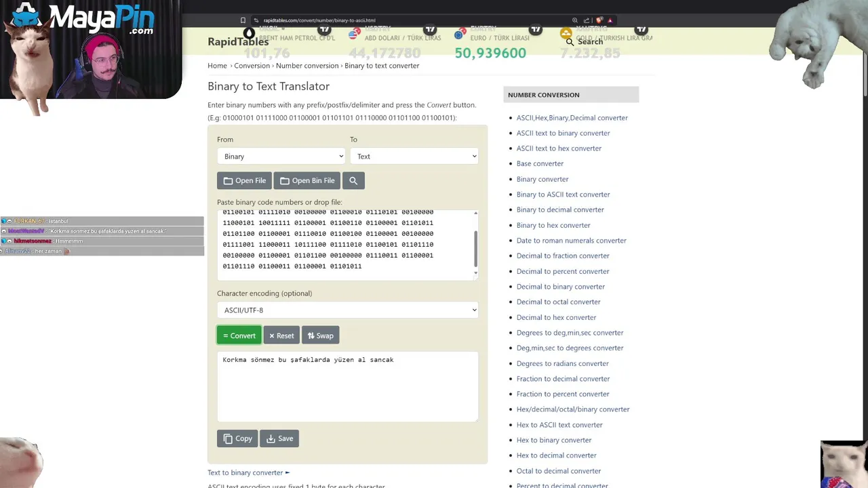This screenshot has width=868, height=488.
Task: Open the Base converter link
Action: click(540, 163)
